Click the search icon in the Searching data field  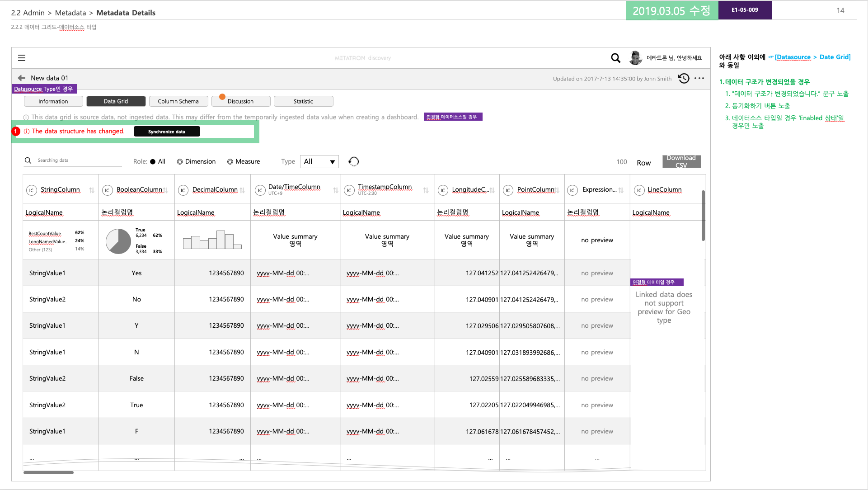(28, 160)
